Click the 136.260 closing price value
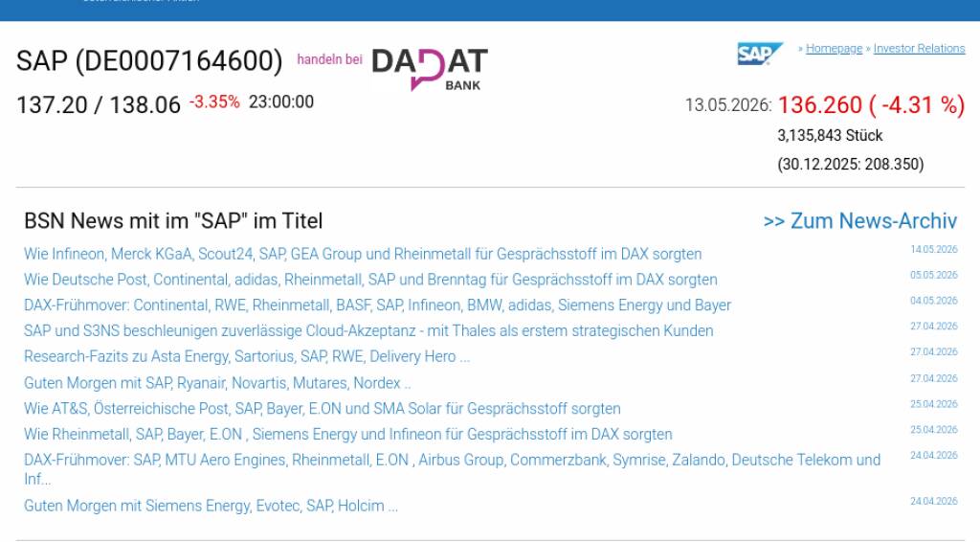Viewport: 980px width, 542px height. pos(819,105)
